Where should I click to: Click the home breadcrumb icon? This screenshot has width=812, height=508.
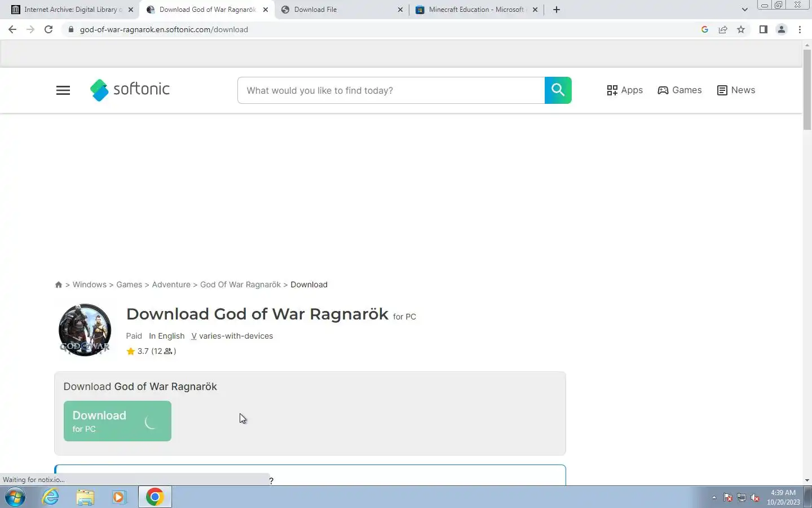coord(59,284)
